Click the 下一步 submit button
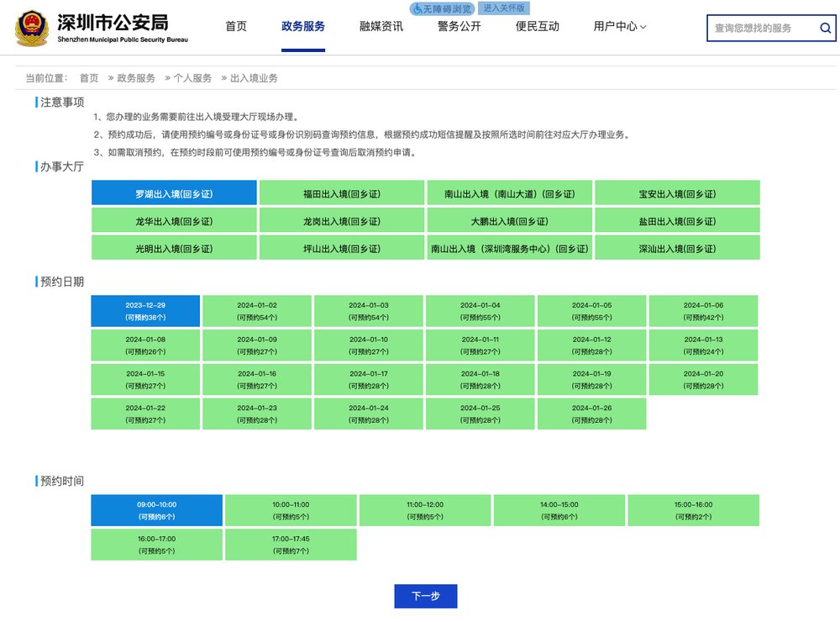The height and width of the screenshot is (622, 840). pos(425,596)
